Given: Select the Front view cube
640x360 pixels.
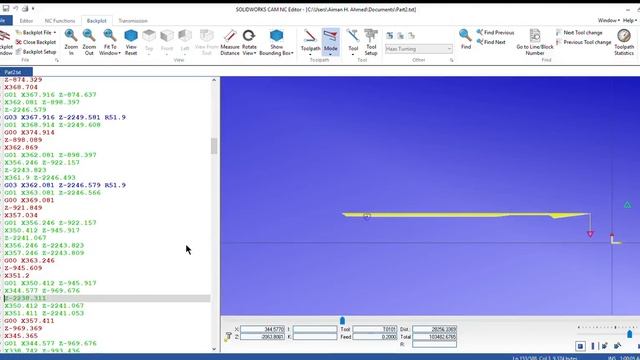Looking at the screenshot, I should 167,36.
